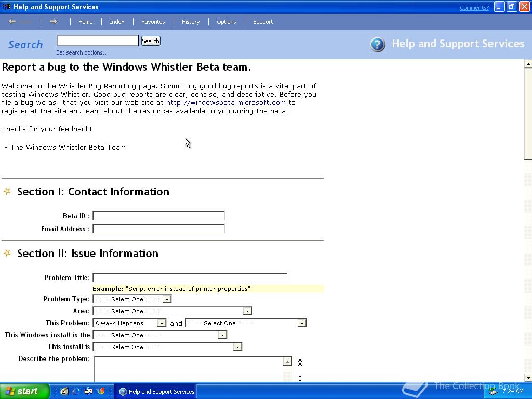Launch Internet Explorer from quick launch
Screen dimensions: 532x399
click(x=76, y=392)
